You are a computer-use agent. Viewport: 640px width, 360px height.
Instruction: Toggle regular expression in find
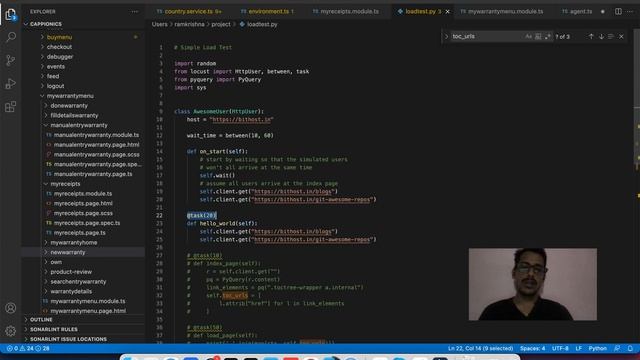point(547,36)
